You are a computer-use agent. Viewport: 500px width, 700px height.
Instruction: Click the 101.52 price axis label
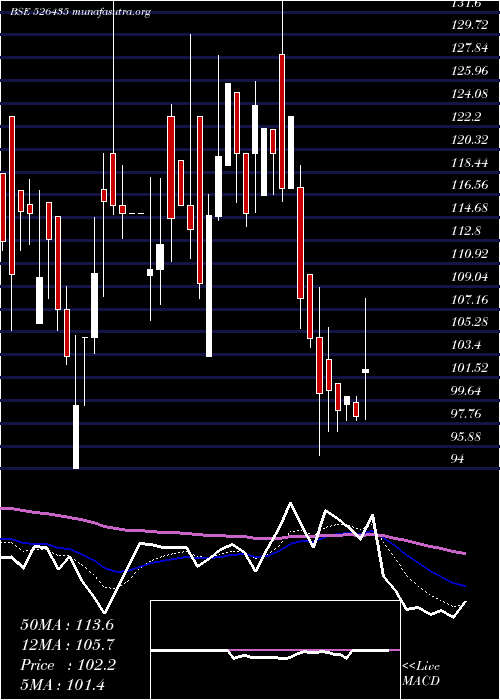(468, 368)
